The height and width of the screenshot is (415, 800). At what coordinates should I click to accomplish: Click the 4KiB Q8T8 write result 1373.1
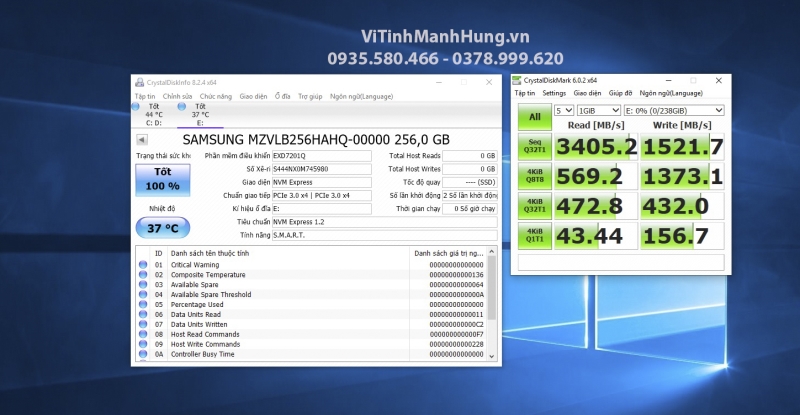point(682,176)
